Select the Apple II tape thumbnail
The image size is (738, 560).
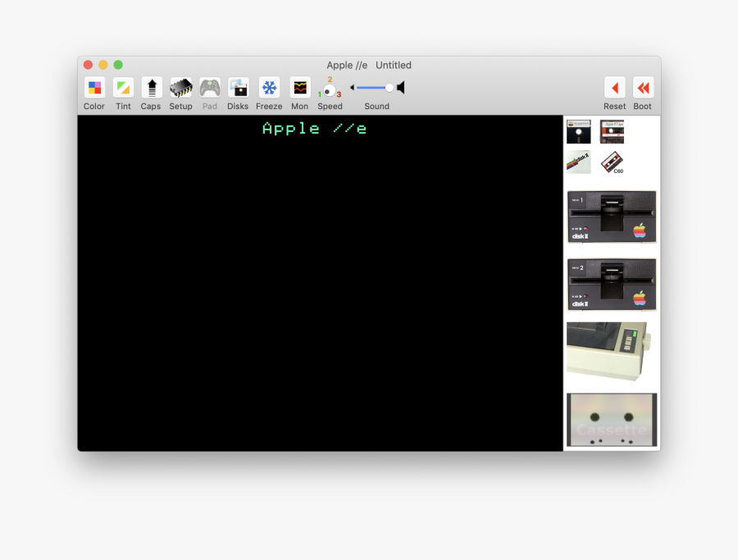pyautogui.click(x=612, y=132)
